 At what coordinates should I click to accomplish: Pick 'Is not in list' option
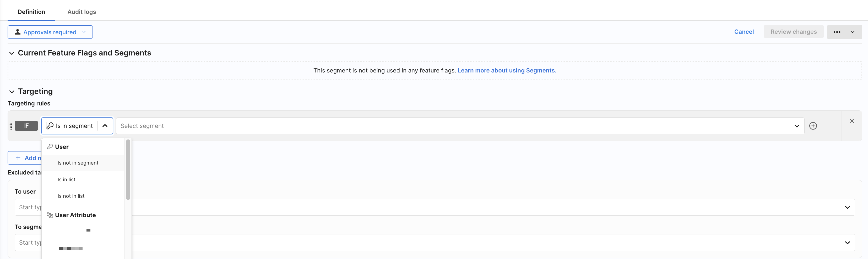point(71,196)
